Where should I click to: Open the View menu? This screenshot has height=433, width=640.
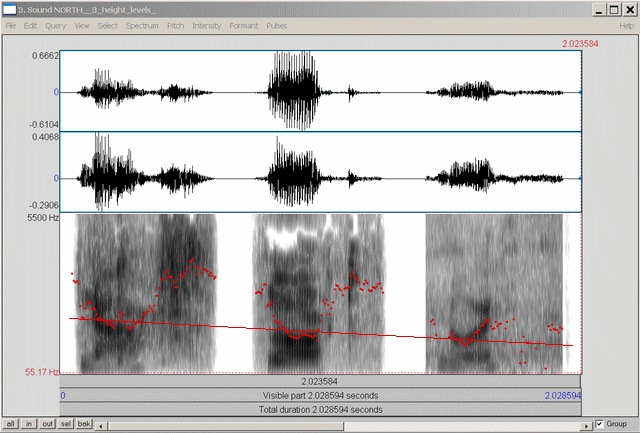point(81,25)
